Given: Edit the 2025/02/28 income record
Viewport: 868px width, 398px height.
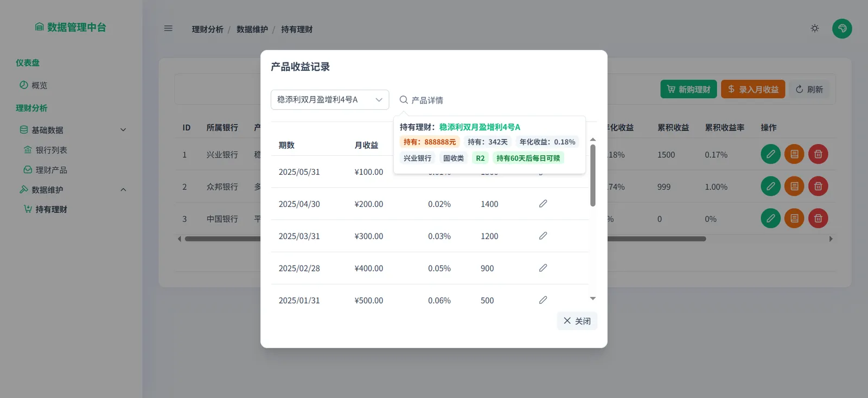Looking at the screenshot, I should (543, 268).
